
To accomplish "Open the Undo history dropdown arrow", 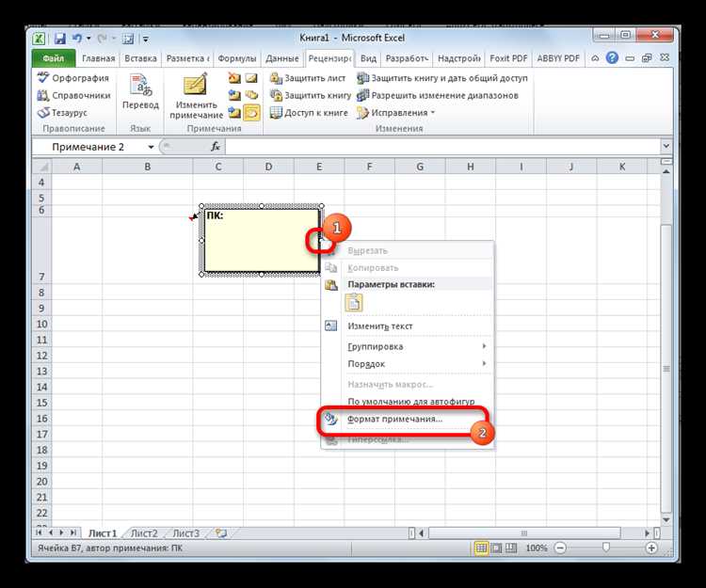I will click(88, 39).
